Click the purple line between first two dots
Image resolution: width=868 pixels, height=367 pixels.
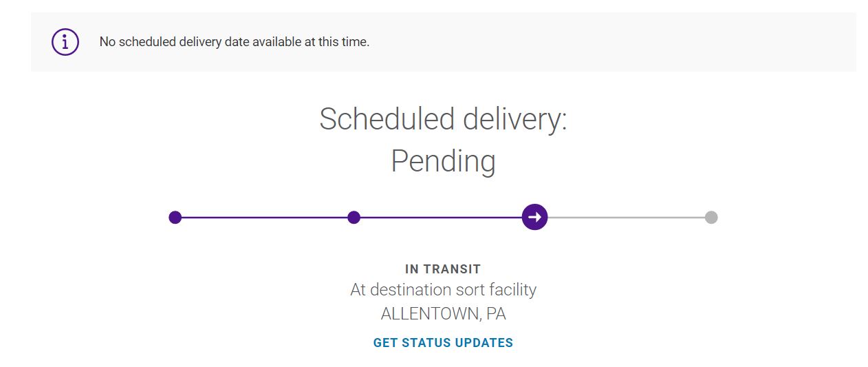265,218
